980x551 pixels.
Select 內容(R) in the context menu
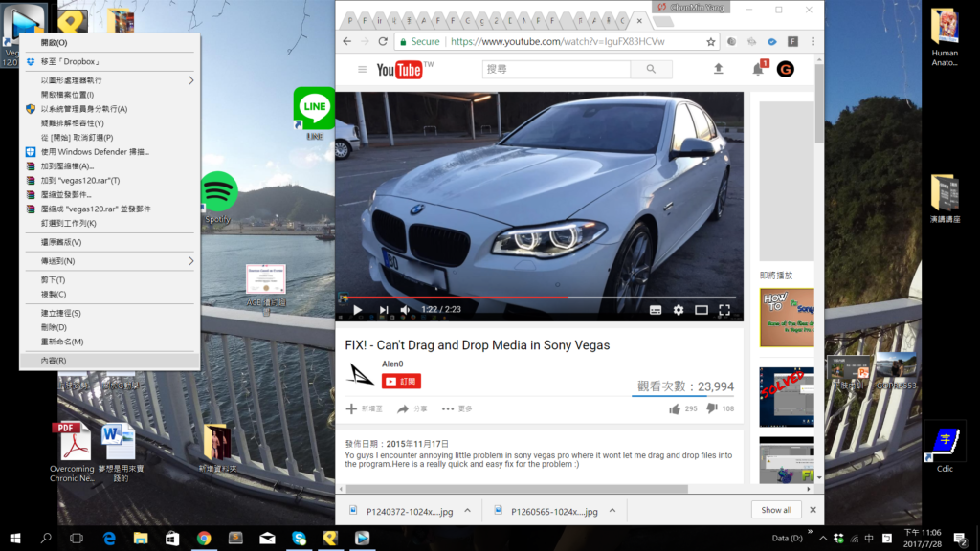pyautogui.click(x=54, y=361)
